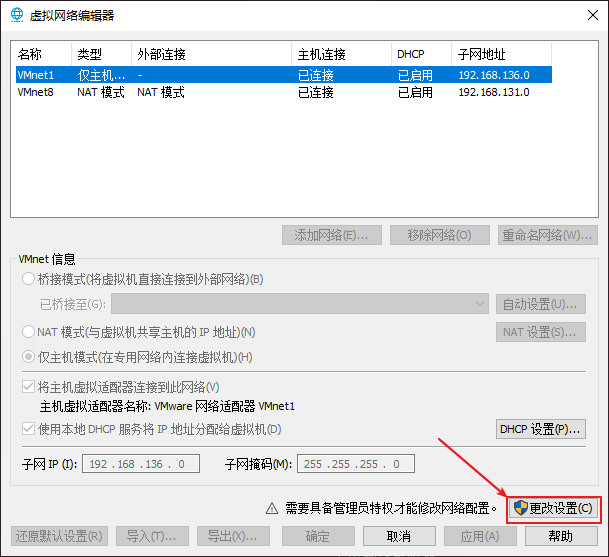Open NAT 设置(S)... button

point(541,332)
